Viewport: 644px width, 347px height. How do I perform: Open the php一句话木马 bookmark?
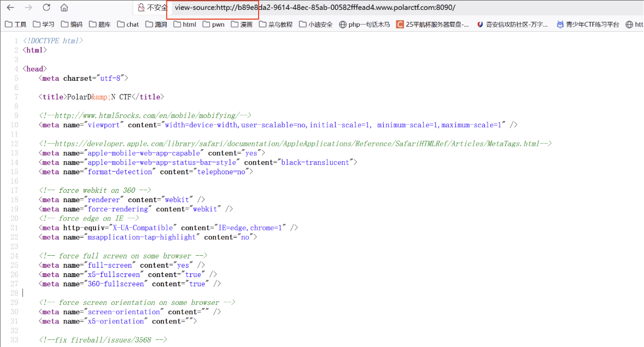pos(364,24)
